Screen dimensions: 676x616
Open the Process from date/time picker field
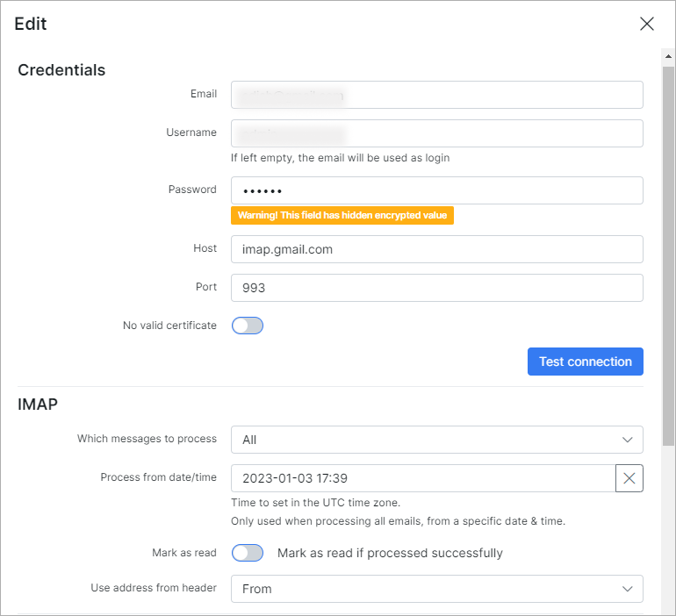pyautogui.click(x=423, y=478)
